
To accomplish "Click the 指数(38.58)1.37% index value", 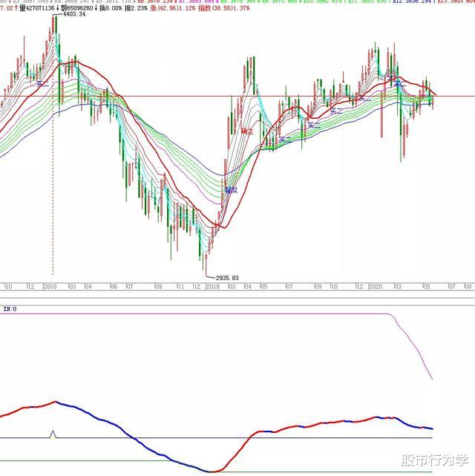I will pyautogui.click(x=224, y=8).
